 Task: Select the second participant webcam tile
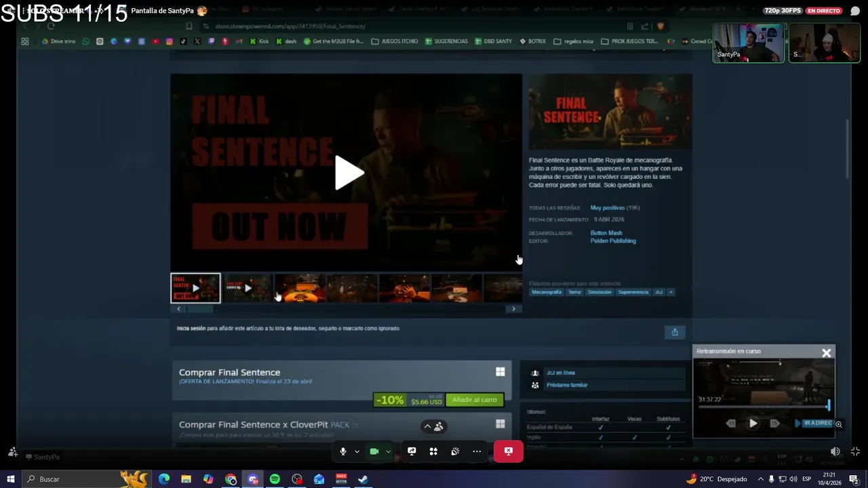click(825, 43)
